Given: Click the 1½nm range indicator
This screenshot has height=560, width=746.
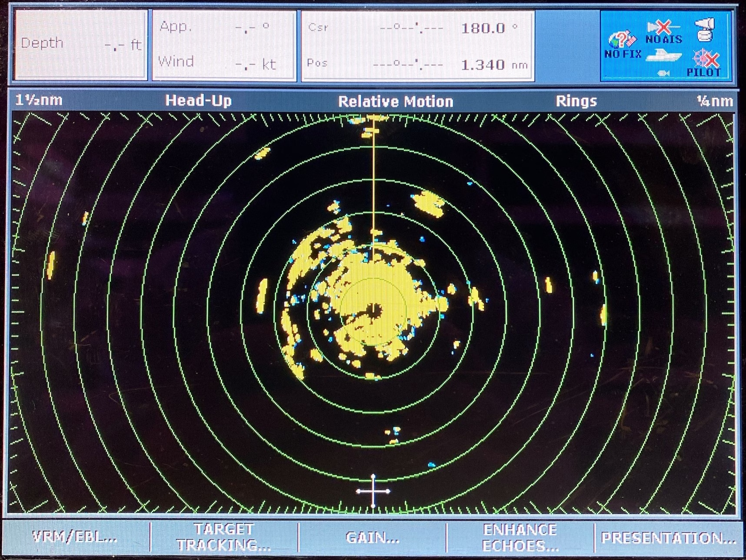Looking at the screenshot, I should point(39,100).
